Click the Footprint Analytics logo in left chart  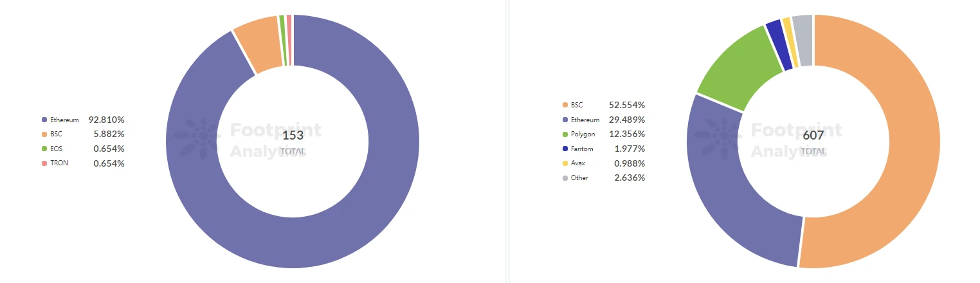tap(248, 139)
